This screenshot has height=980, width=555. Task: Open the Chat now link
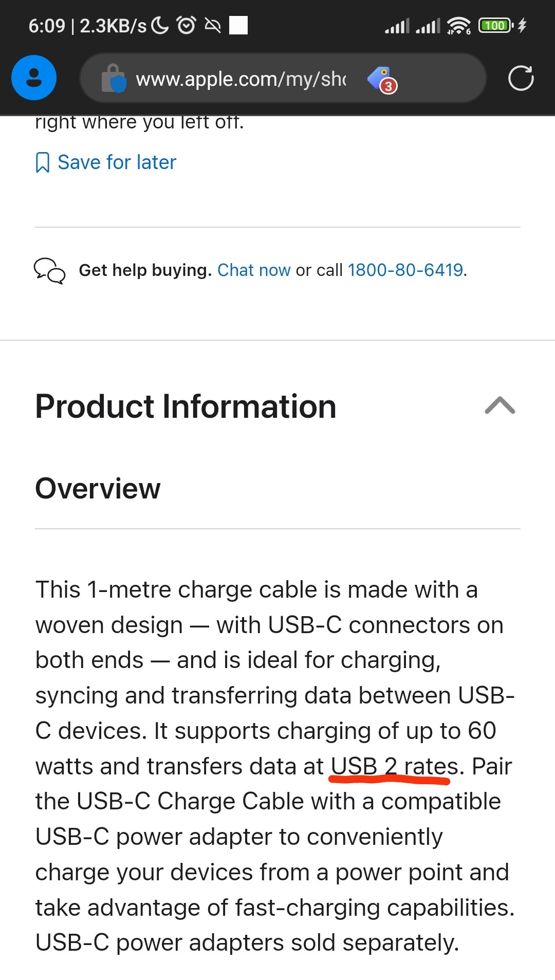coord(254,270)
